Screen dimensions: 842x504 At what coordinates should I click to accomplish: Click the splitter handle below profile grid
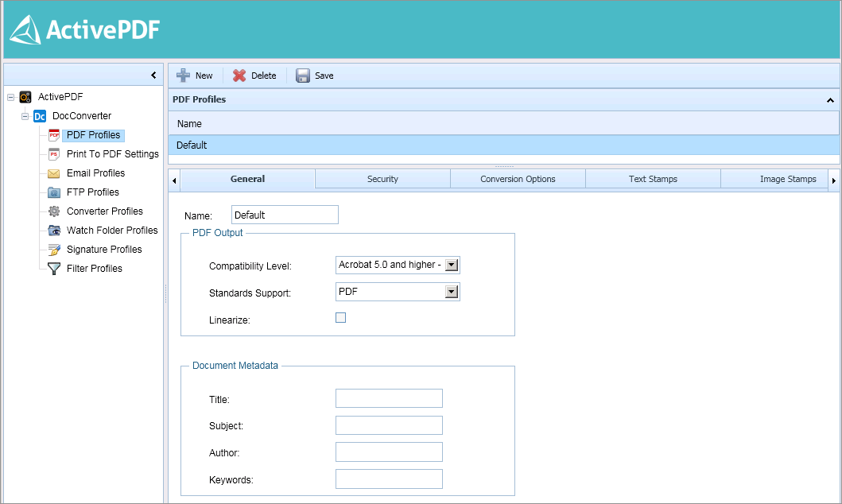coord(504,167)
